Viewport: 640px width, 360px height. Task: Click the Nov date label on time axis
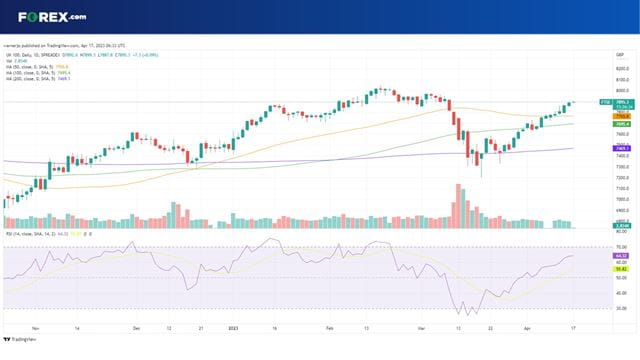pyautogui.click(x=36, y=328)
